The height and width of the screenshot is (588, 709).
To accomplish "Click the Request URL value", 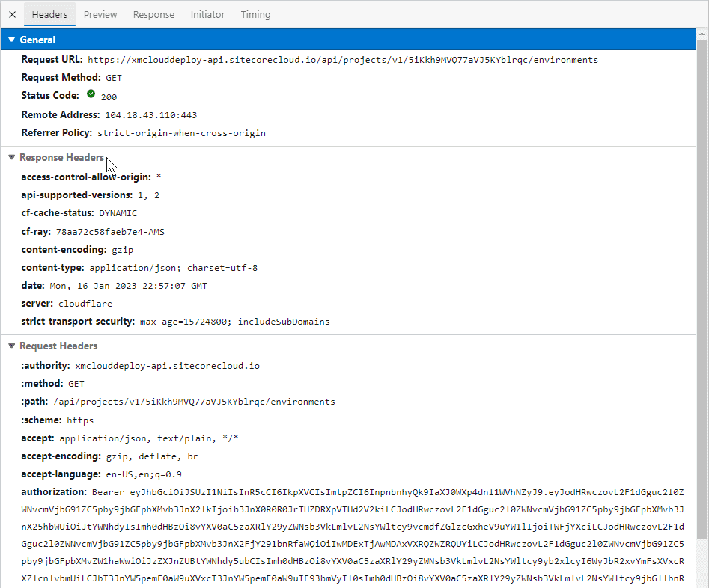I will pyautogui.click(x=342, y=60).
